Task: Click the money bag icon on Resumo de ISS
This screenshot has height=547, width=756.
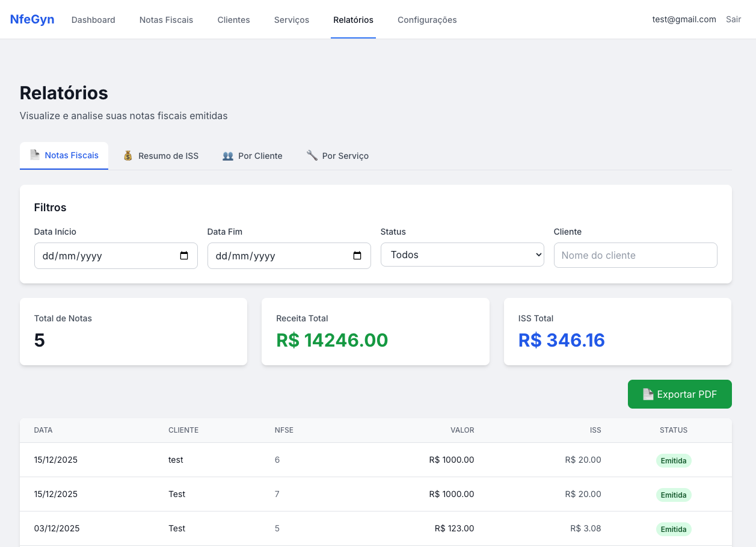Action: 128,155
